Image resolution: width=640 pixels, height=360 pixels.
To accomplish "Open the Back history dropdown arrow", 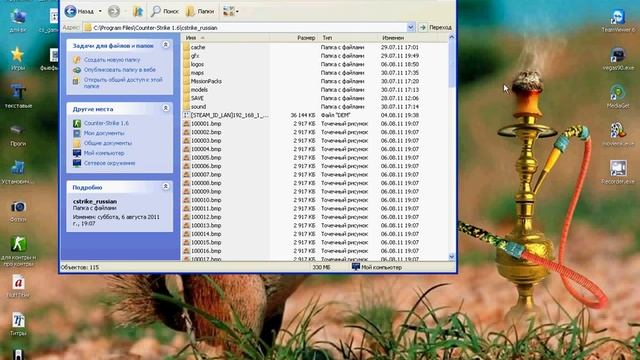I will (x=100, y=11).
